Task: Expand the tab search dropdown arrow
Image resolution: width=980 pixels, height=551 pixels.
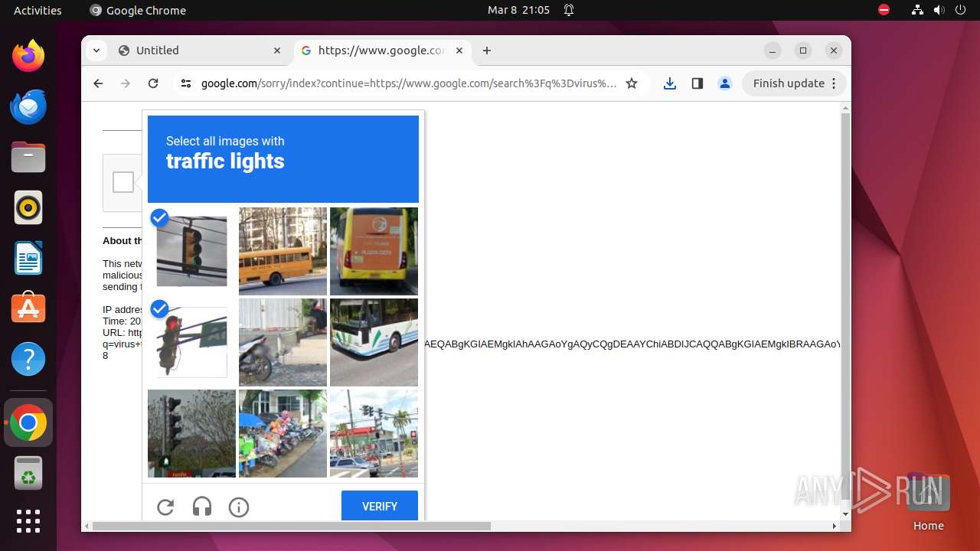Action: [96, 51]
